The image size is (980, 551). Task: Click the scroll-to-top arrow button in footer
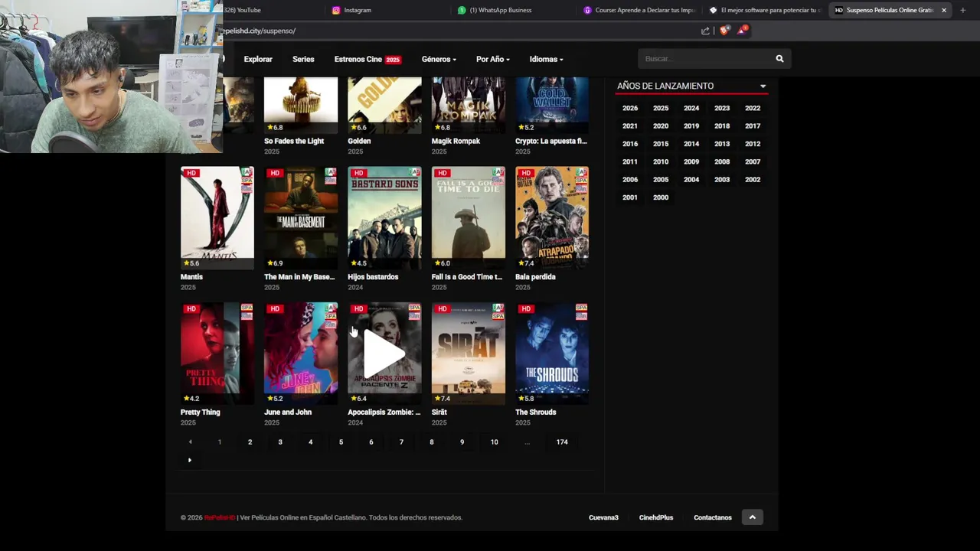pos(752,517)
